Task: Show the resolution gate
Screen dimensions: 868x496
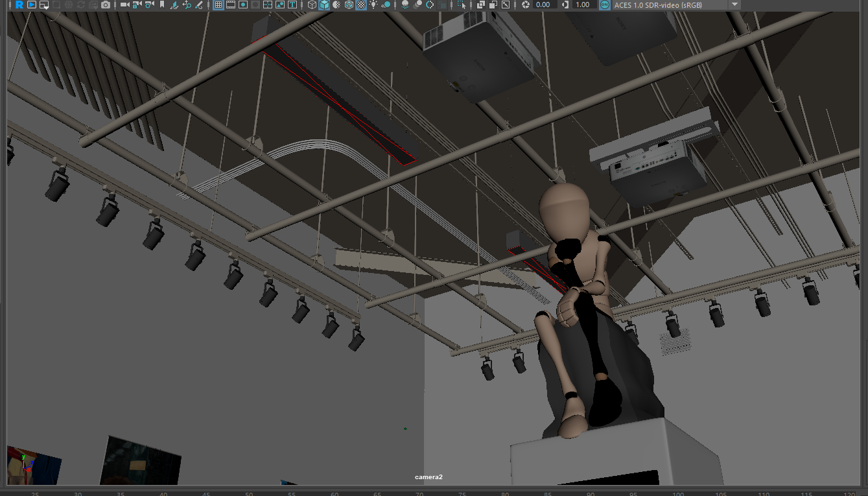Action: pyautogui.click(x=242, y=5)
